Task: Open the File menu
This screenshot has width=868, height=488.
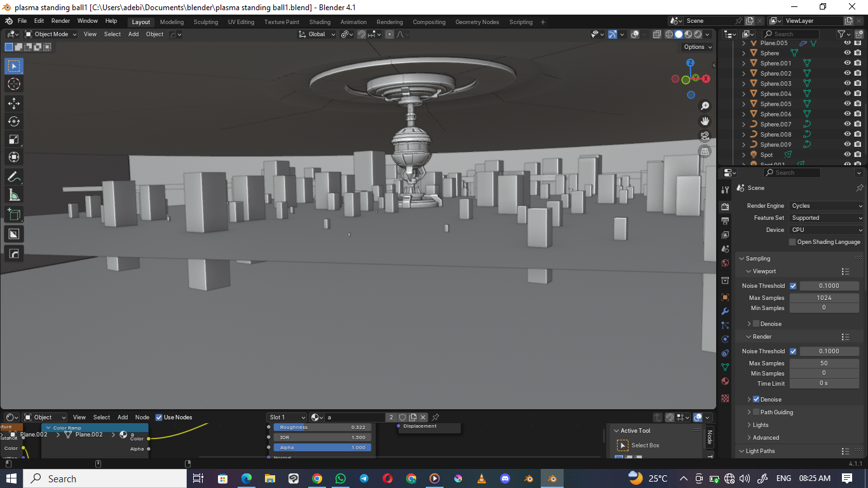Action: click(x=22, y=21)
